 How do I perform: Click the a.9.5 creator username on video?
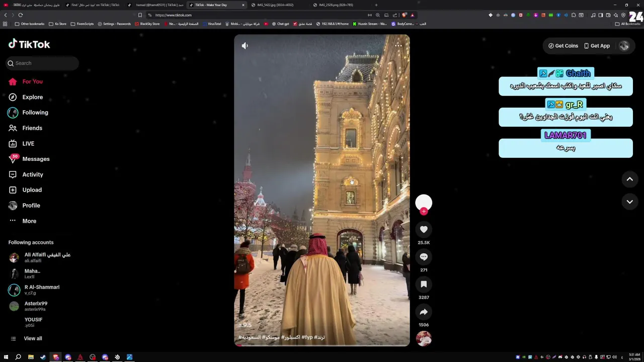pos(245,325)
